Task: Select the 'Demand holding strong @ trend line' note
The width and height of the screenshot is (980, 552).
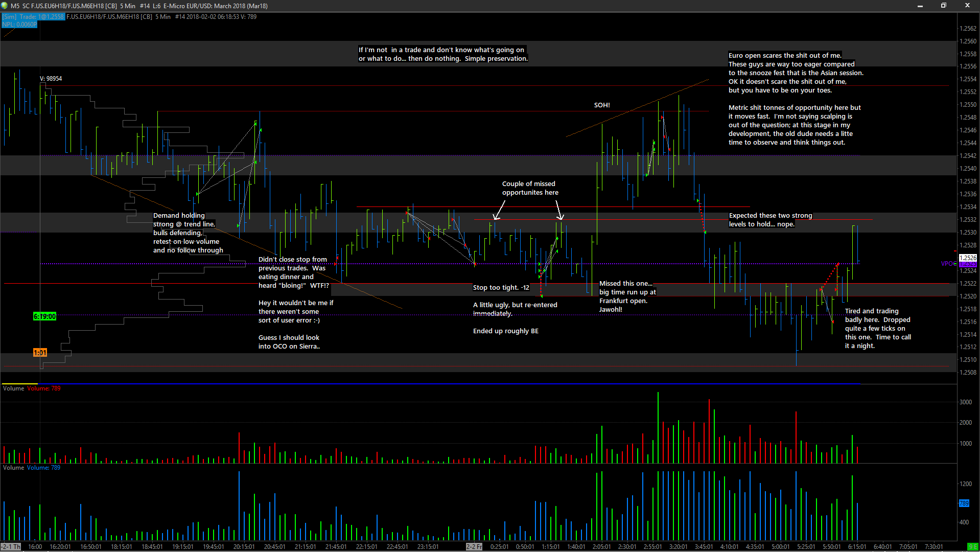Action: point(188,233)
